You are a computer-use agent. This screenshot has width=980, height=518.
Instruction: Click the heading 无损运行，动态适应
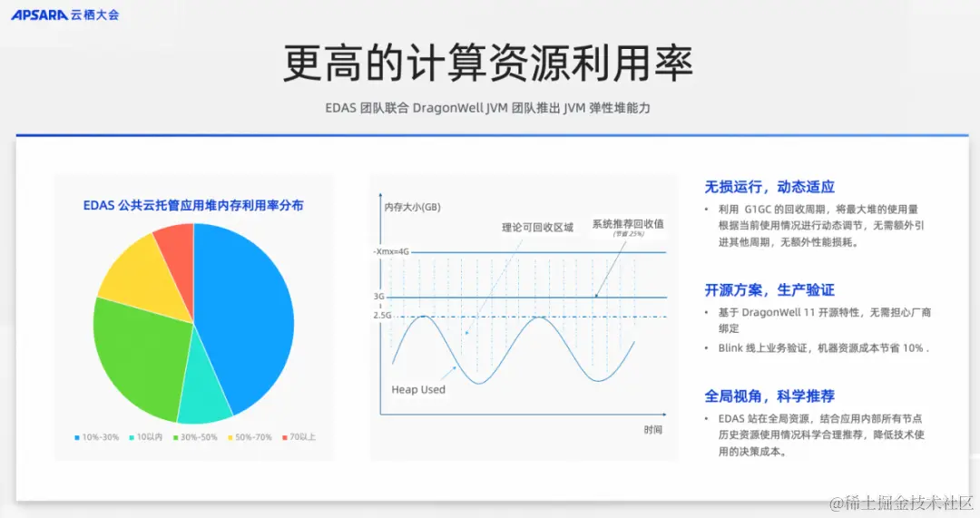tap(769, 187)
